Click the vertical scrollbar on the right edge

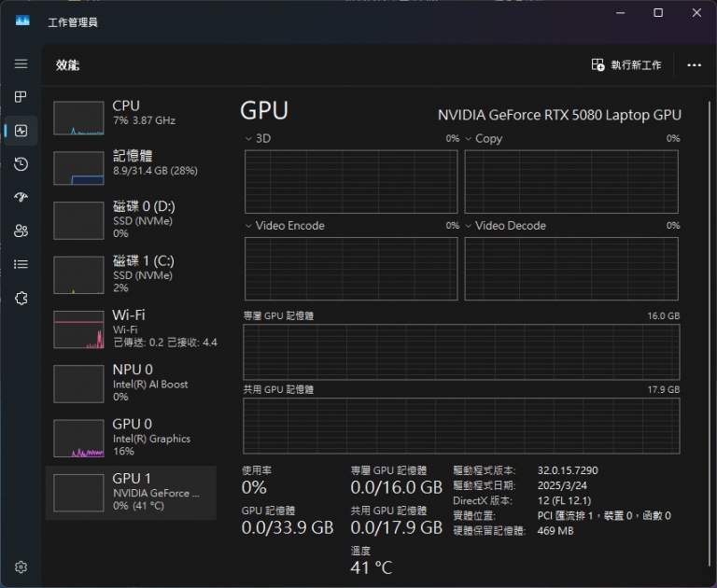click(710, 334)
